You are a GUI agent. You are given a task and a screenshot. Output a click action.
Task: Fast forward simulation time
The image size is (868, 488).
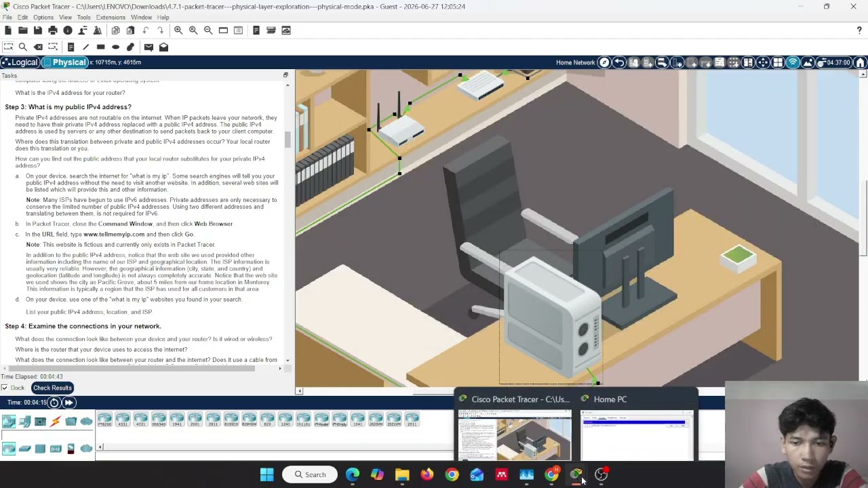click(x=68, y=403)
